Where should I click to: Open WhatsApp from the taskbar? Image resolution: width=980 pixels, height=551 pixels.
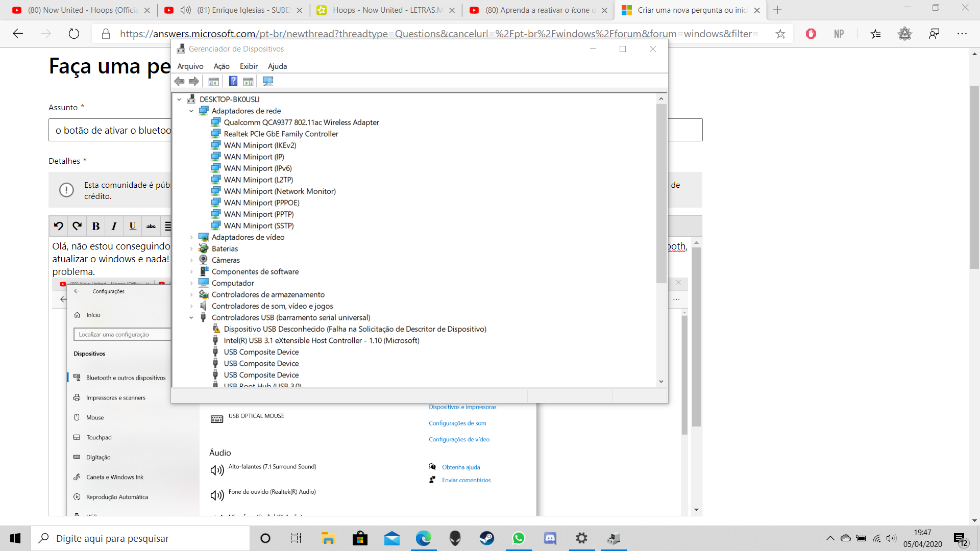pyautogui.click(x=519, y=538)
